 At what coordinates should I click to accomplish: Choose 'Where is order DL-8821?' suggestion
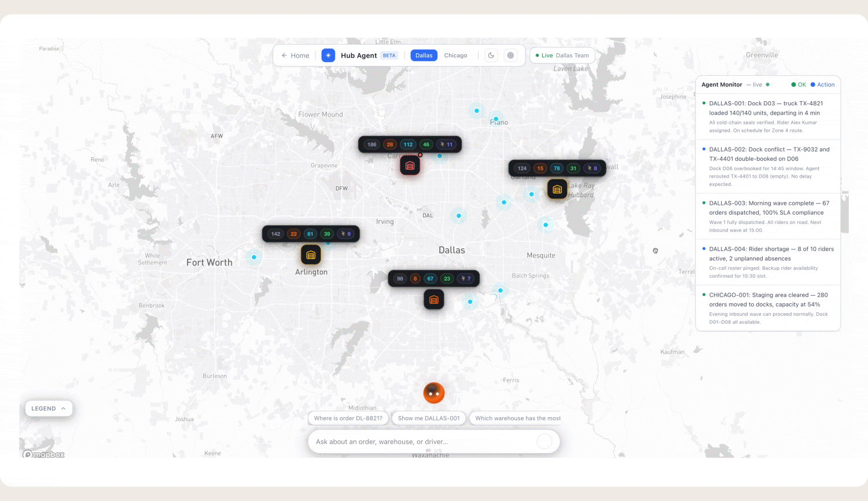click(348, 418)
